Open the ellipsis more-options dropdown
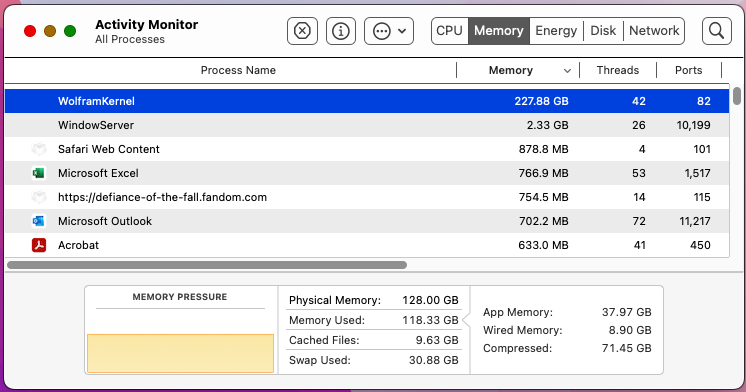 [389, 31]
